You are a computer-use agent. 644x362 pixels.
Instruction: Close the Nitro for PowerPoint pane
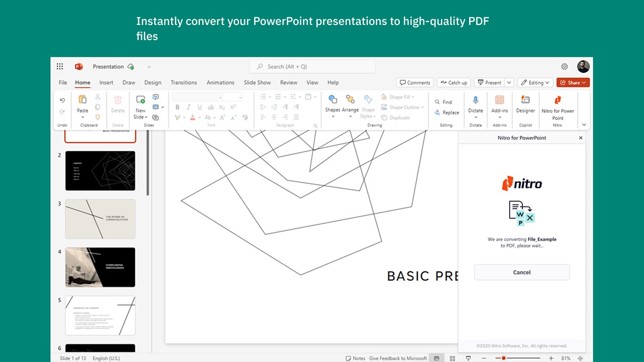point(581,138)
